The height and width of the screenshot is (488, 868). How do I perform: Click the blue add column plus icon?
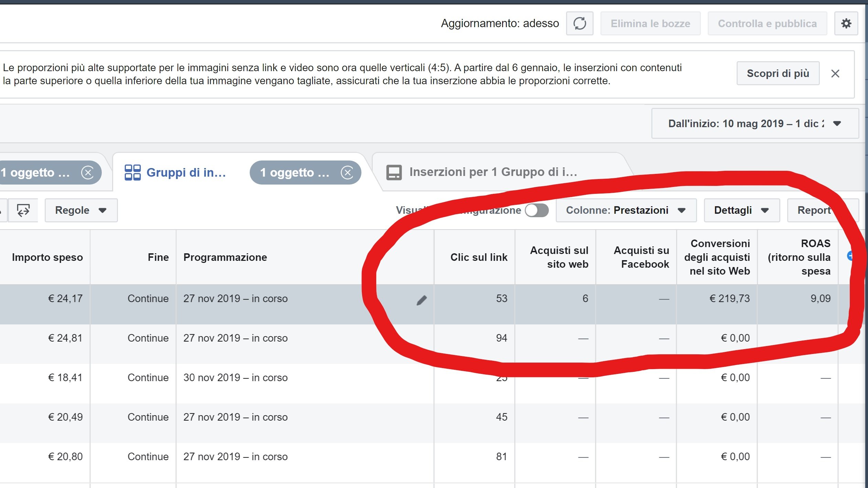[x=850, y=256]
